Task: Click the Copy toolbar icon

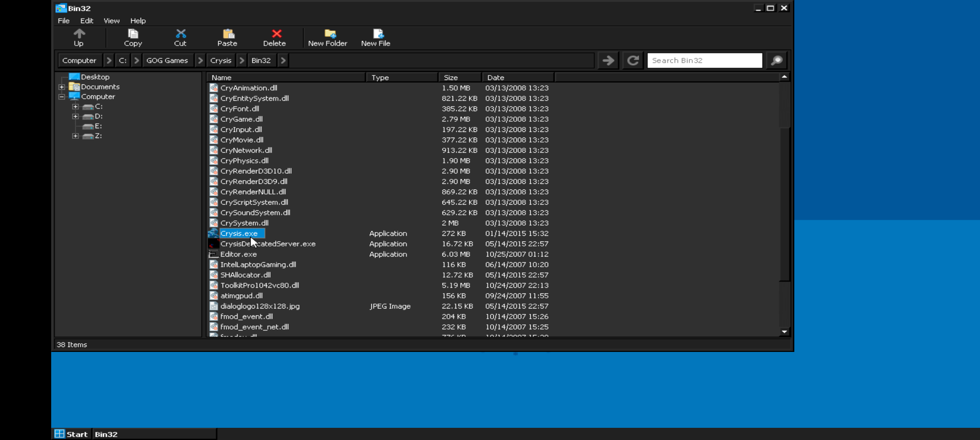Action: point(133,33)
